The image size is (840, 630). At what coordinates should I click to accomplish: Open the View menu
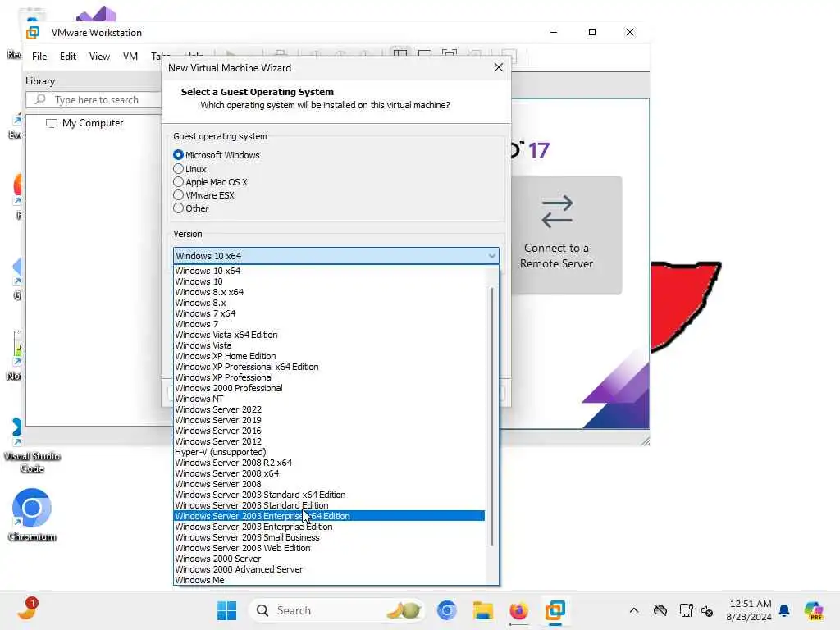click(x=99, y=57)
